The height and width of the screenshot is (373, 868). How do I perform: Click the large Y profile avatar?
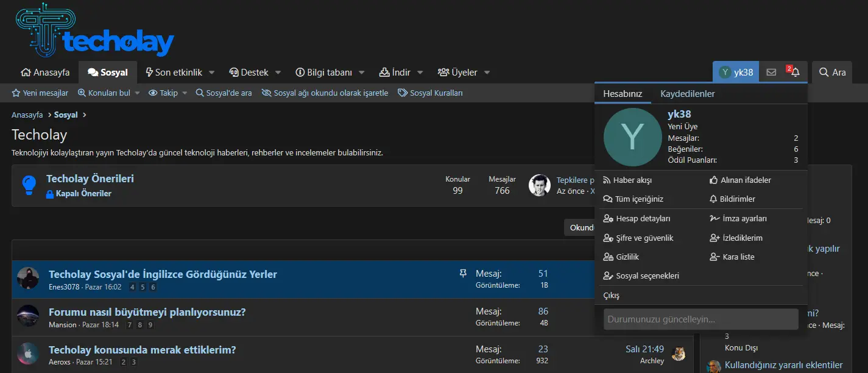(632, 137)
